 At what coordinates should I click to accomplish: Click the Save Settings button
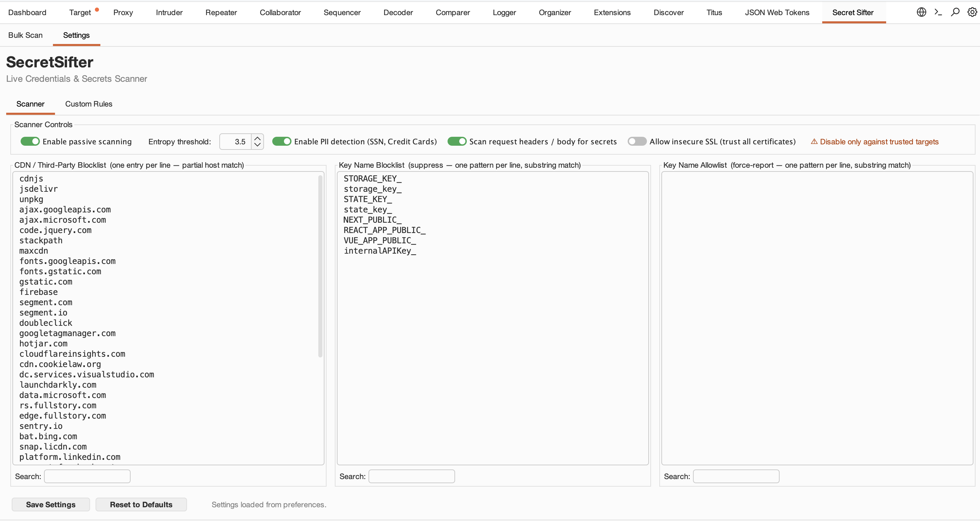pyautogui.click(x=51, y=504)
